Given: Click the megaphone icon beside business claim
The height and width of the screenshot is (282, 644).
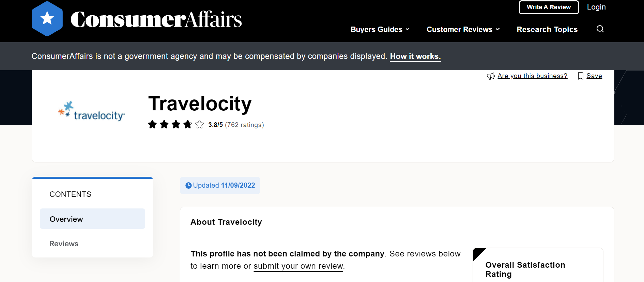Looking at the screenshot, I should [x=491, y=76].
